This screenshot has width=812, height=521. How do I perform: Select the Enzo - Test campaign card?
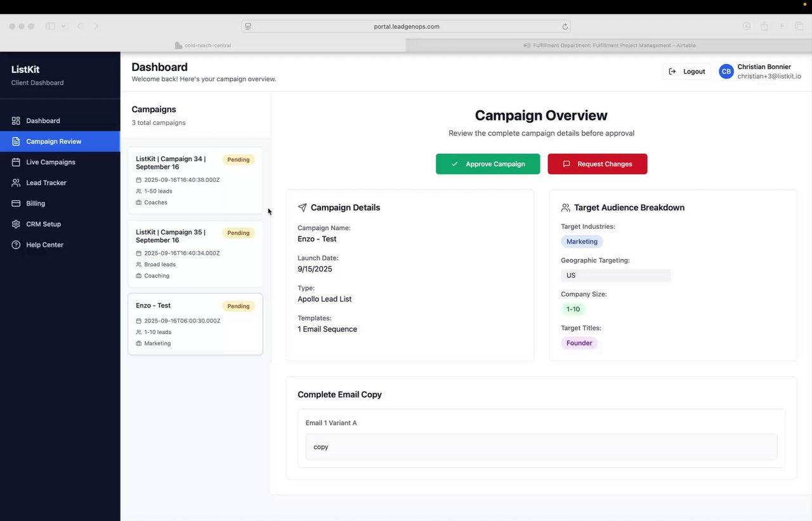pos(195,324)
